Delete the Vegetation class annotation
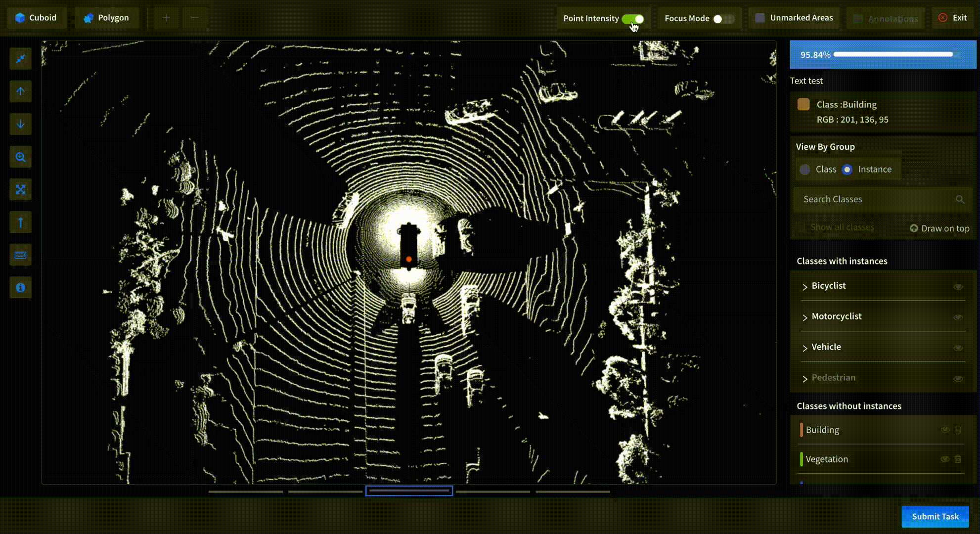Screen dimensions: 980x534 pos(958,459)
